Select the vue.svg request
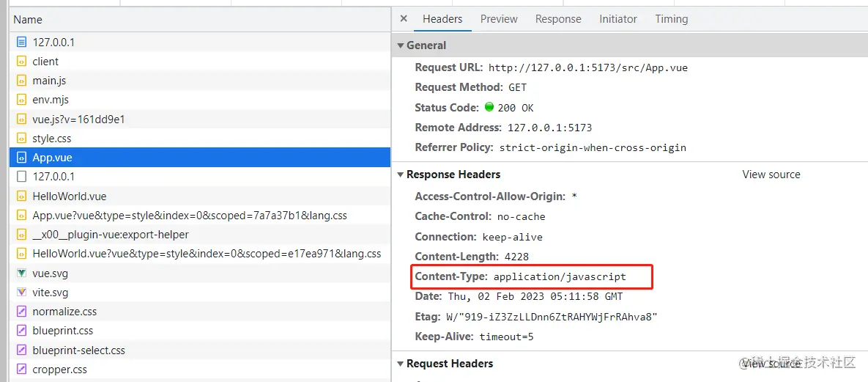Viewport: 868px width, 382px height. [x=200, y=273]
